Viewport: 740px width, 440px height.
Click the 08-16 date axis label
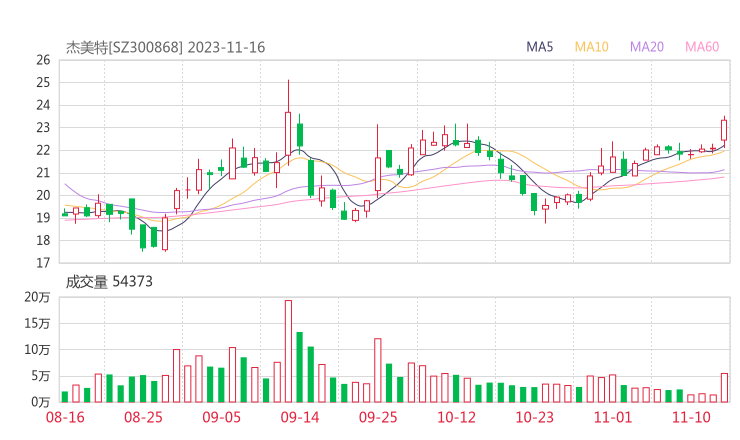click(x=65, y=417)
